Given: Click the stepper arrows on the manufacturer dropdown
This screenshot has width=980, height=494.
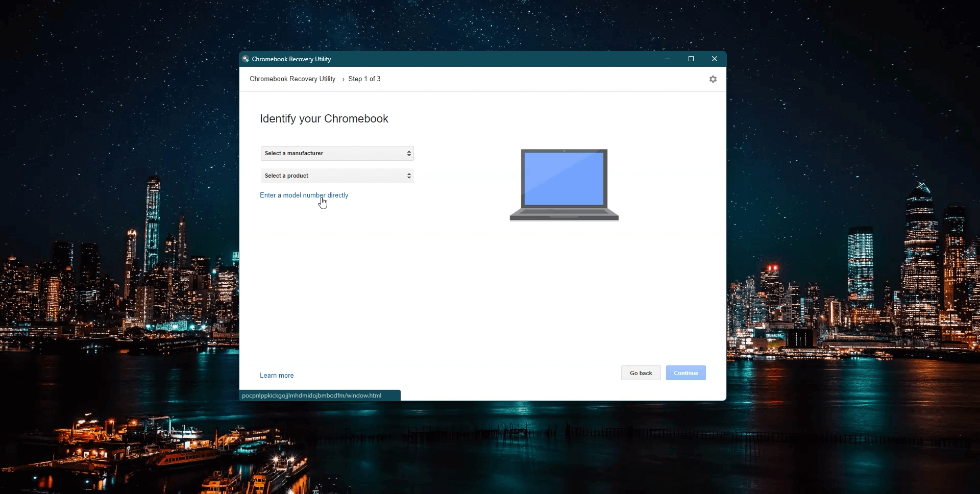Looking at the screenshot, I should tap(408, 153).
